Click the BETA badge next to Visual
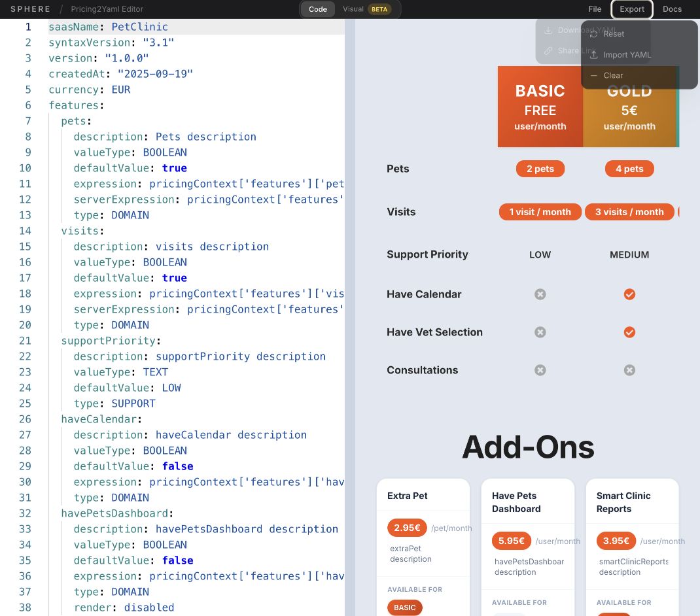 point(379,9)
